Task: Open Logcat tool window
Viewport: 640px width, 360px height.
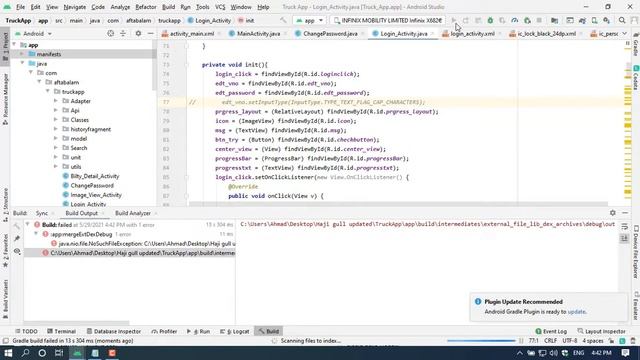Action: coord(234,331)
